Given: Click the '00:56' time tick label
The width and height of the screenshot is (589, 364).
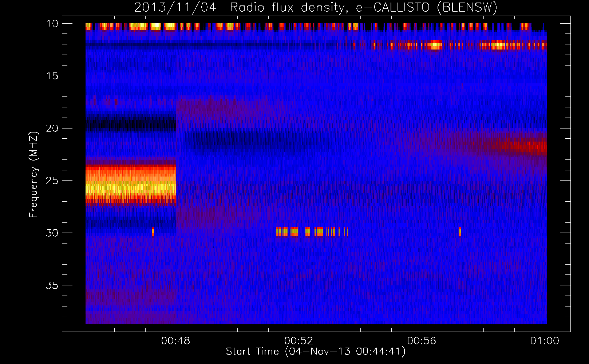Looking at the screenshot, I should click(x=422, y=341).
